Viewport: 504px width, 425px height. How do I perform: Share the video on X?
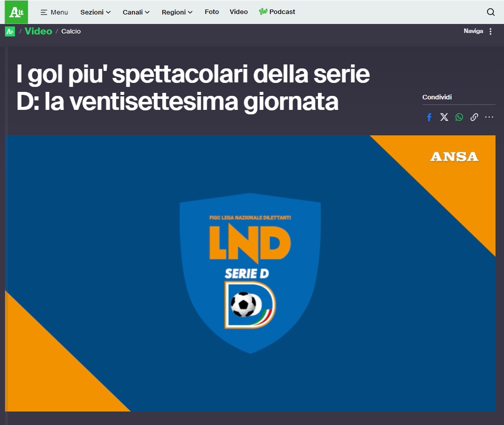[x=444, y=117]
